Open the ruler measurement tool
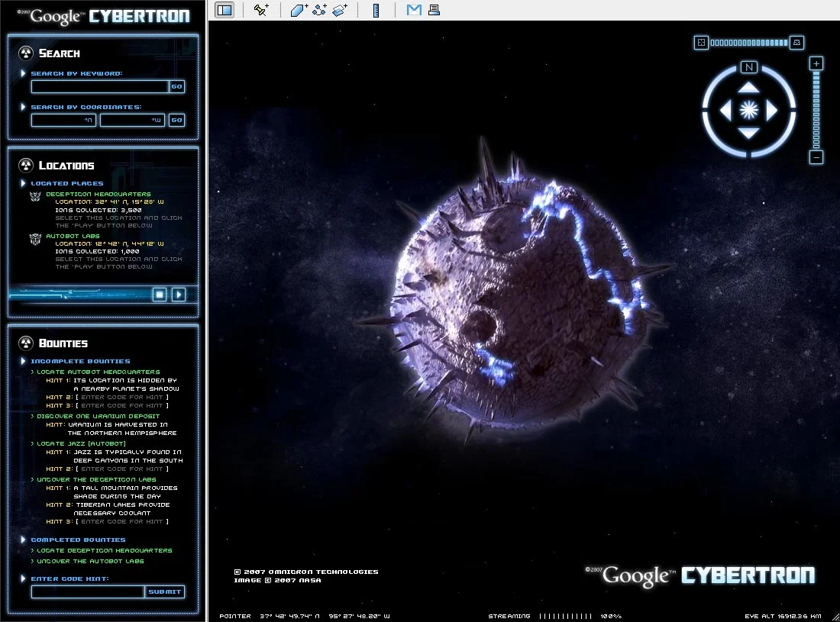The height and width of the screenshot is (622, 840). [376, 10]
